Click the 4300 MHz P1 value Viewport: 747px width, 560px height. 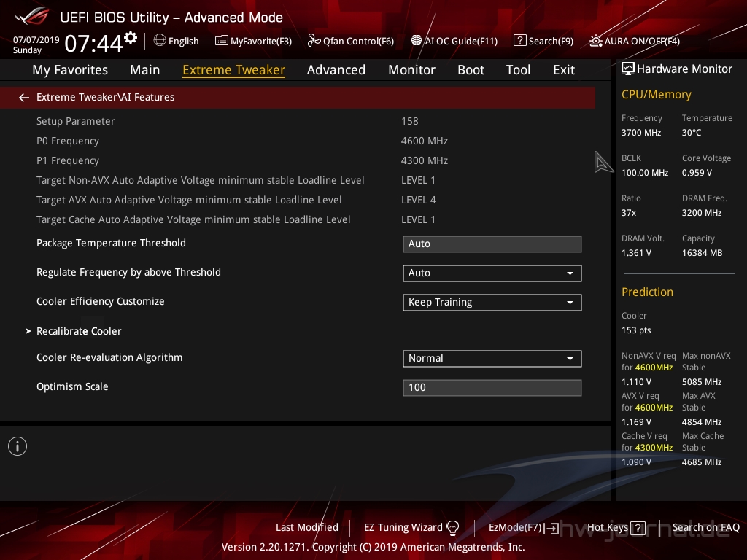point(425,161)
